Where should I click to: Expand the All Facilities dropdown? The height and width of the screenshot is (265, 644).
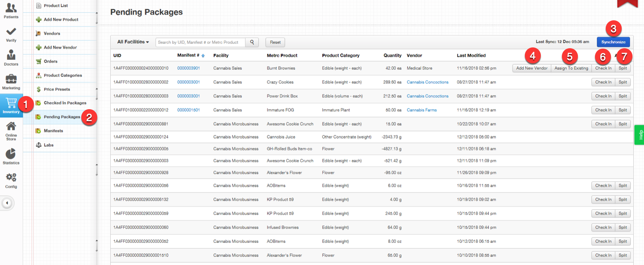click(x=133, y=42)
